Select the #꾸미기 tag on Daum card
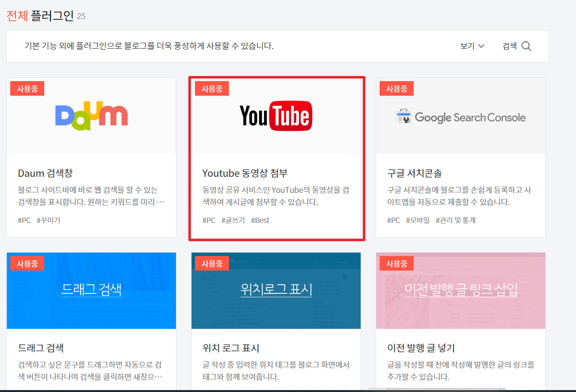Image resolution: width=576 pixels, height=392 pixels. [x=49, y=220]
